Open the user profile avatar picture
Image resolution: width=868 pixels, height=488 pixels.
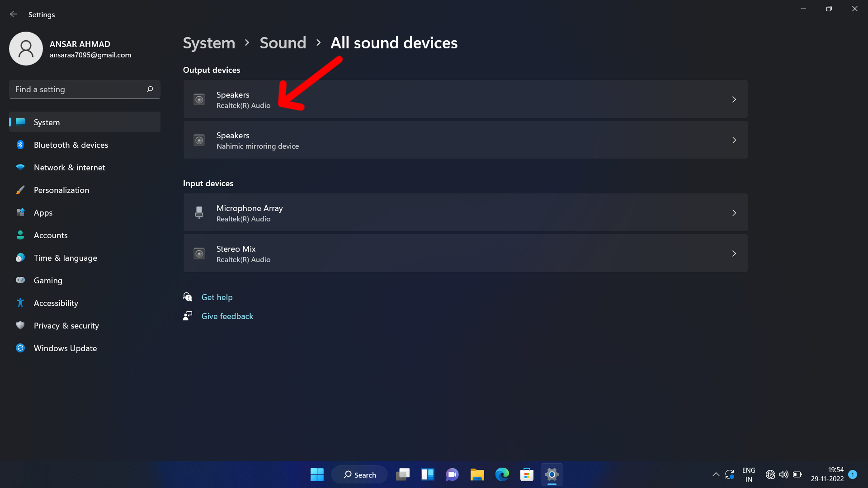click(26, 49)
